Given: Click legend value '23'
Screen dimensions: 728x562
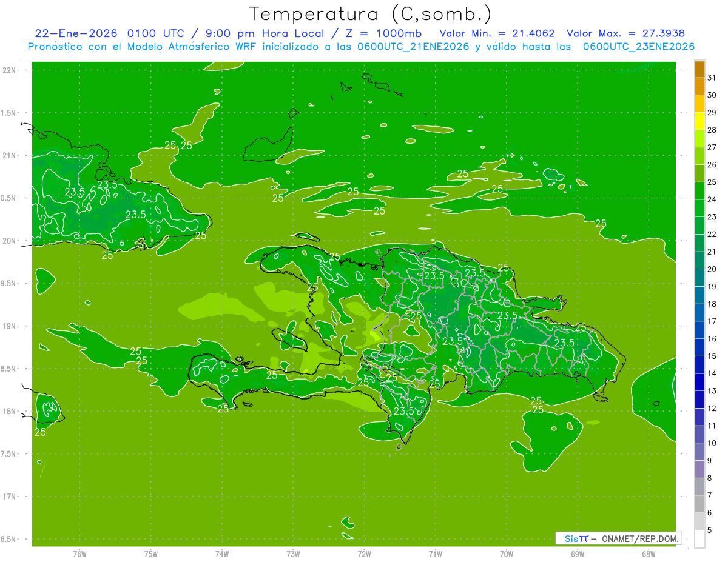Looking at the screenshot, I should [x=712, y=216].
